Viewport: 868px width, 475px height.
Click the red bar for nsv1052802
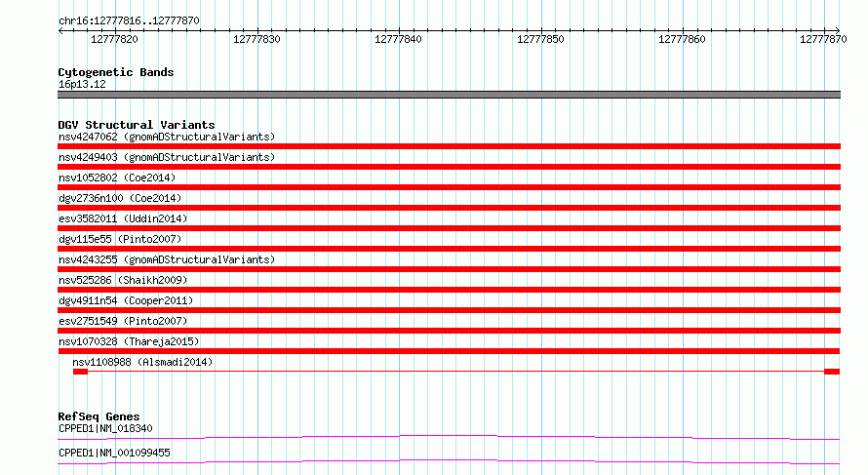point(449,187)
